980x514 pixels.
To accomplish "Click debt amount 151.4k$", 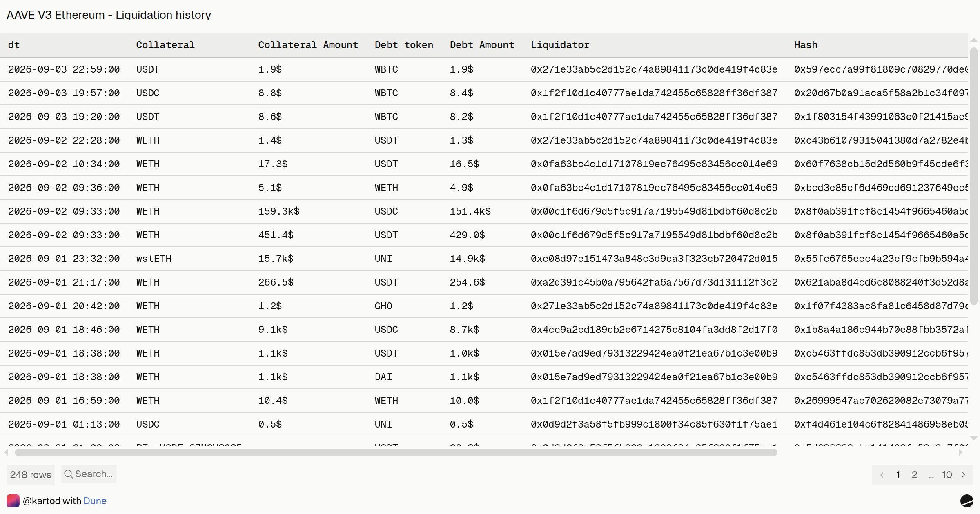I will coord(470,211).
